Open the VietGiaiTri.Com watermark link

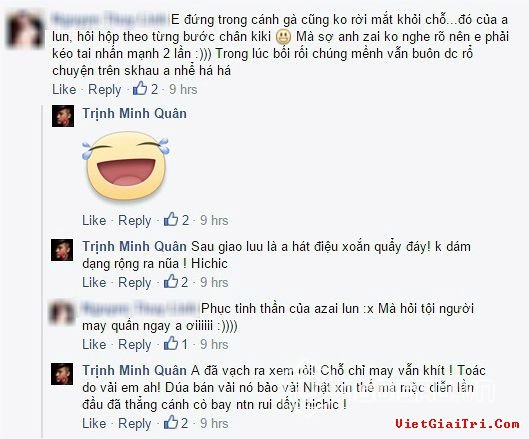pos(457,423)
